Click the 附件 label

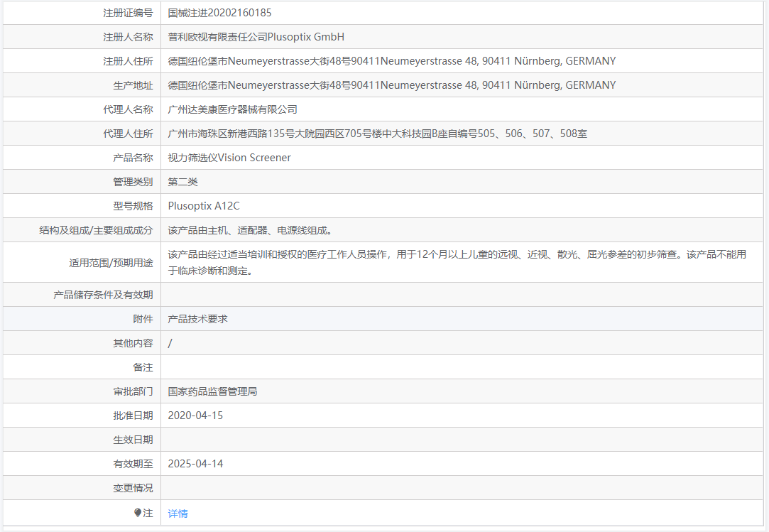tap(143, 319)
